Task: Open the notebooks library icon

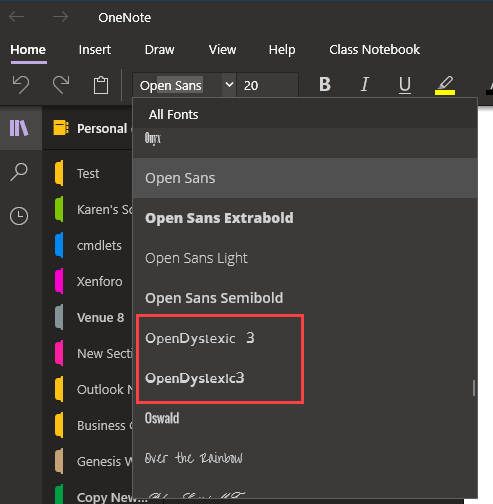Action: pos(19,128)
